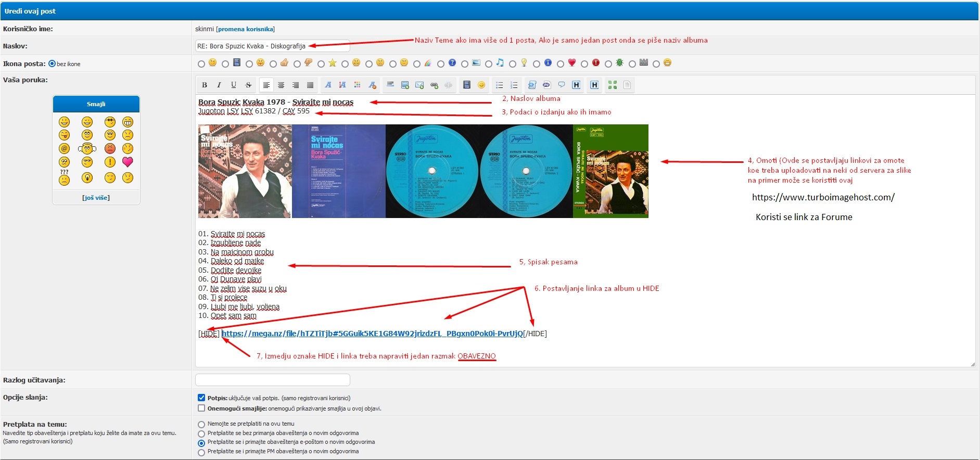Image resolution: width=980 pixels, height=460 pixels.
Task: Enable 'Onemogući smajlije' checkbox
Action: (201, 408)
